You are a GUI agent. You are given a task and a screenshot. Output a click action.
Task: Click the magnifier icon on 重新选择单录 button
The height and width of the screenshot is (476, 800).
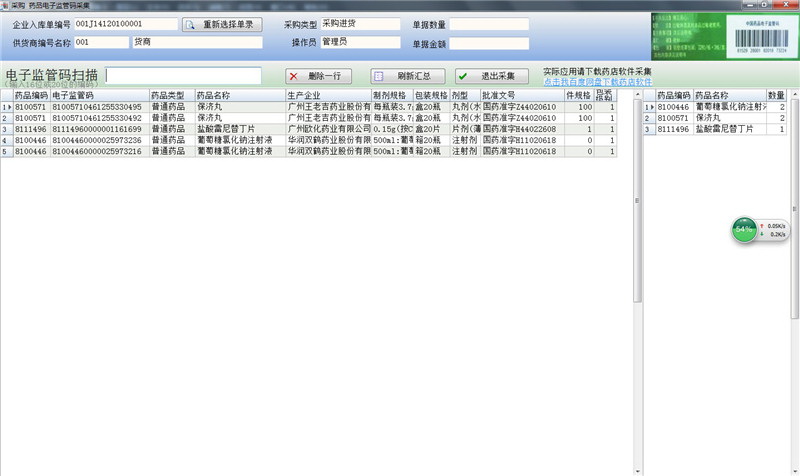pyautogui.click(x=191, y=24)
